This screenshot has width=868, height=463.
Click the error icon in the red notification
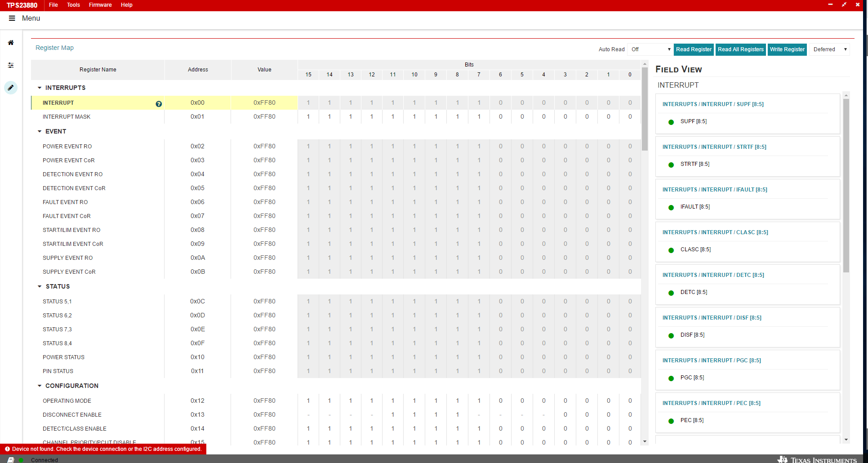click(x=7, y=449)
